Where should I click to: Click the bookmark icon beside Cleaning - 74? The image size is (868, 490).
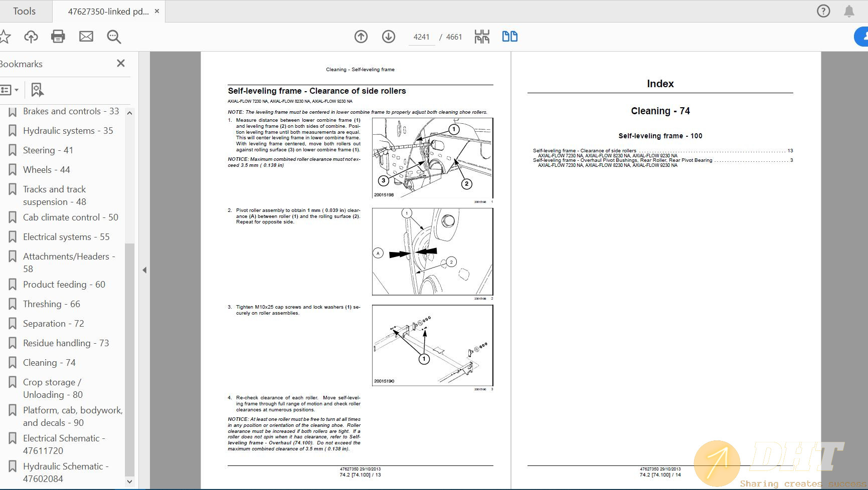[x=13, y=363]
